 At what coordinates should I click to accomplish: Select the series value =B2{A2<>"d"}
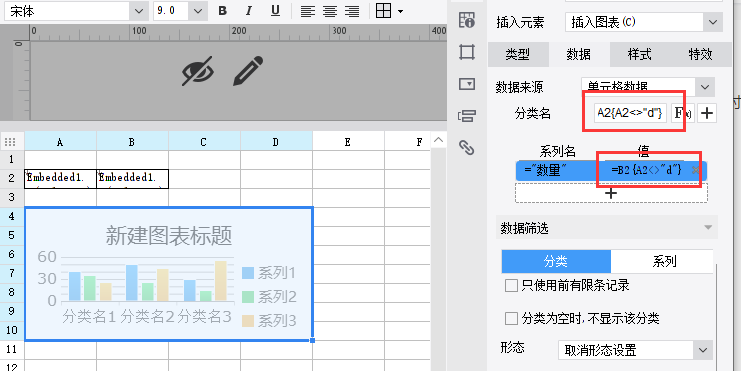(x=646, y=170)
